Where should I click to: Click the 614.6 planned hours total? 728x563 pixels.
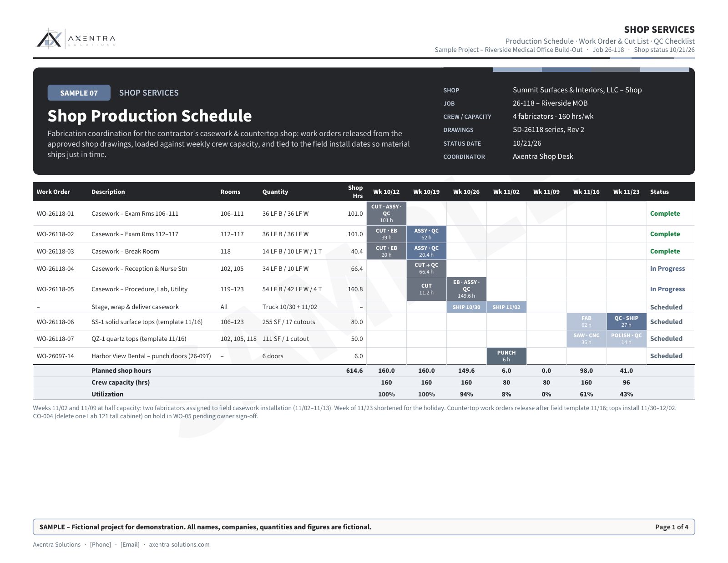point(354,370)
